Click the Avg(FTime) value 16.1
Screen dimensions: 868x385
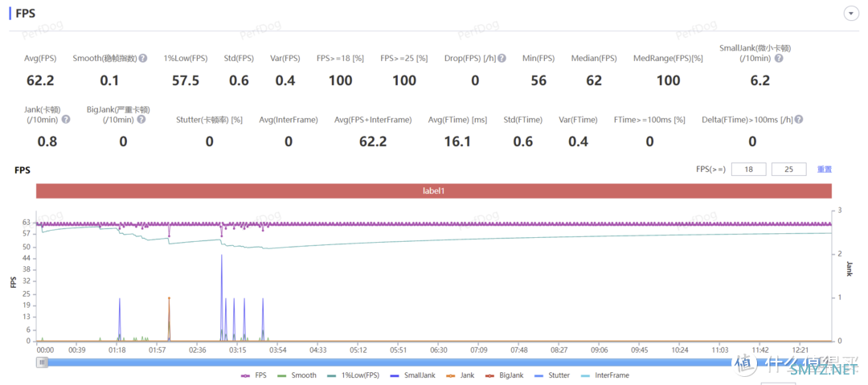tap(457, 141)
